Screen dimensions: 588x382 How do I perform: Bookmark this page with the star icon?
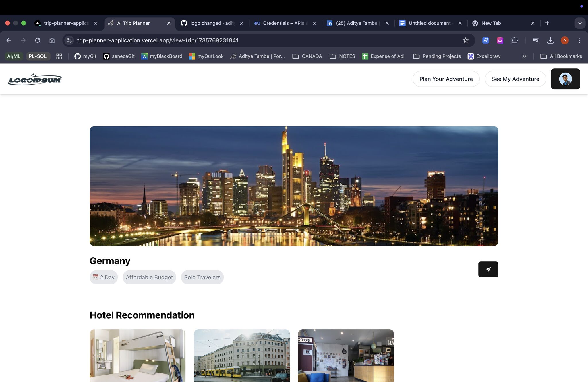coord(465,40)
